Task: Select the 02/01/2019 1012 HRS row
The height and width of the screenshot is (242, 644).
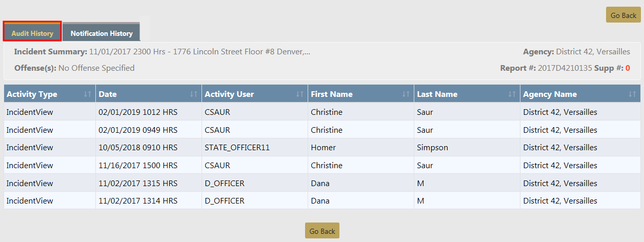Action: (138, 112)
